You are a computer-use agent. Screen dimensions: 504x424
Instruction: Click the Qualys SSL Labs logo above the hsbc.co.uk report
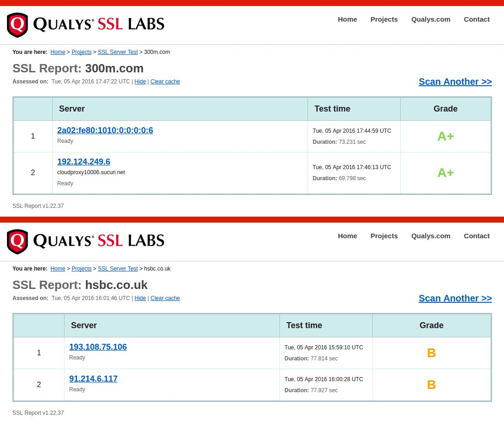85,241
